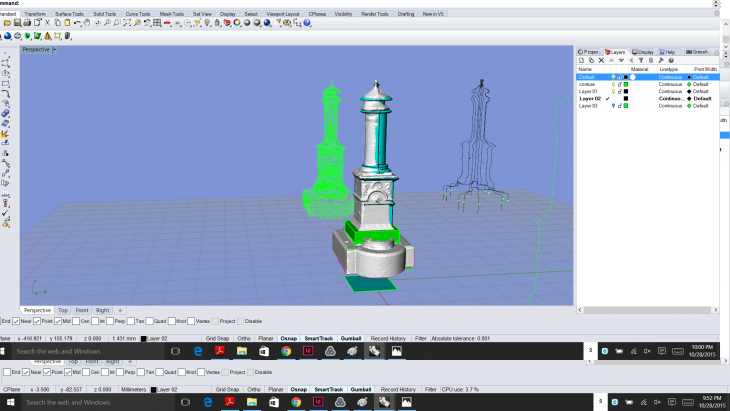Screen dimensions: 730x411
Task: Toggle the coature layer lightbulb visibility
Action: (x=613, y=84)
